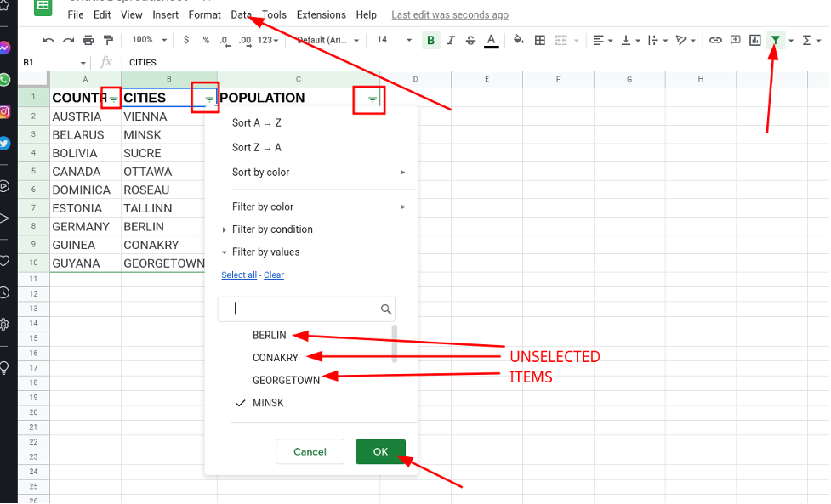Screen dimensions: 831x504
Task: Open the Name box B1 dropdown
Action: coord(83,63)
